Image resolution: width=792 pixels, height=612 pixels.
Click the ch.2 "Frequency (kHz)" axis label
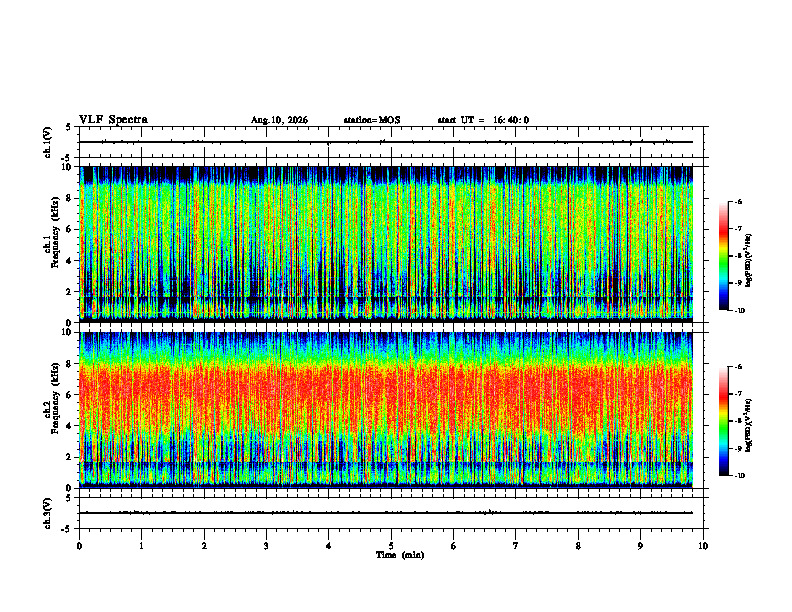[x=55, y=398]
